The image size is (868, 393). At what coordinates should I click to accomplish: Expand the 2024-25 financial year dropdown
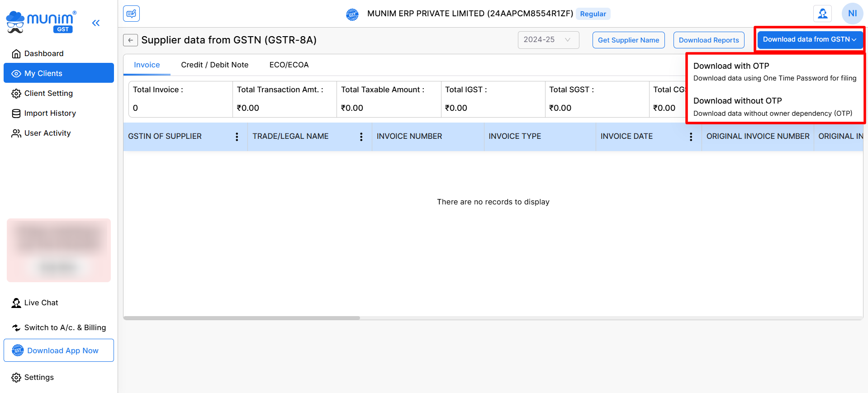tap(548, 40)
